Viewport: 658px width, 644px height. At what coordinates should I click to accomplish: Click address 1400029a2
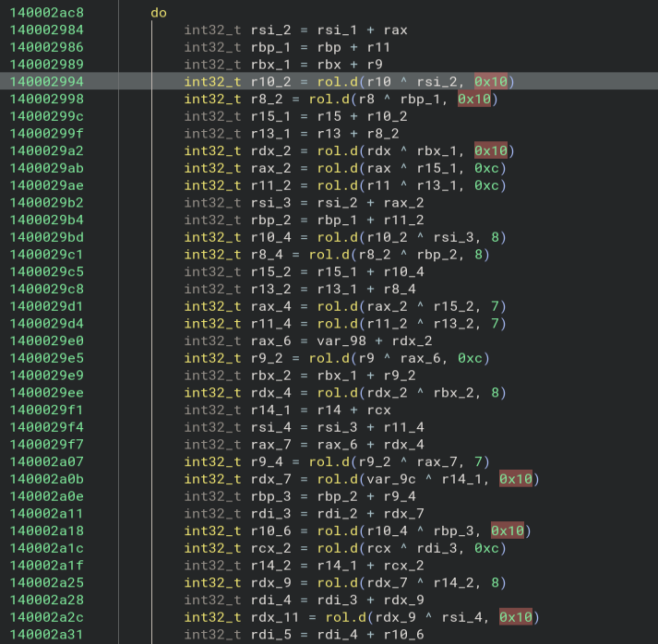click(46, 150)
